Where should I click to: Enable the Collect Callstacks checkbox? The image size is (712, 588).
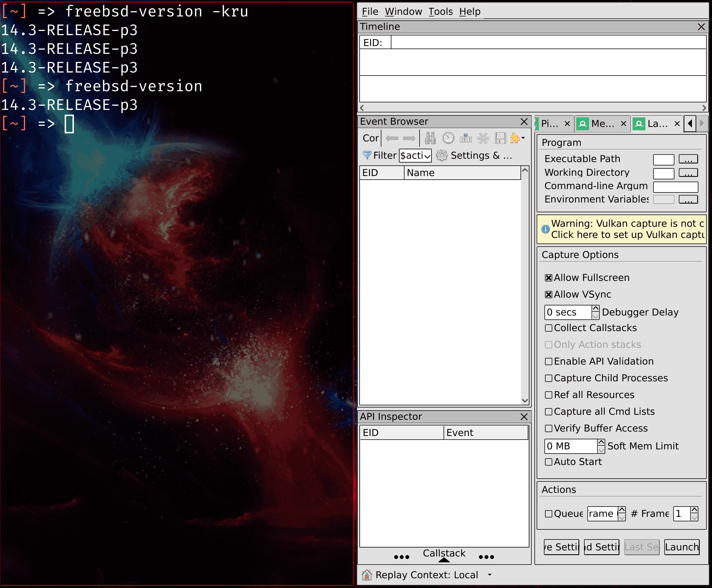point(548,328)
